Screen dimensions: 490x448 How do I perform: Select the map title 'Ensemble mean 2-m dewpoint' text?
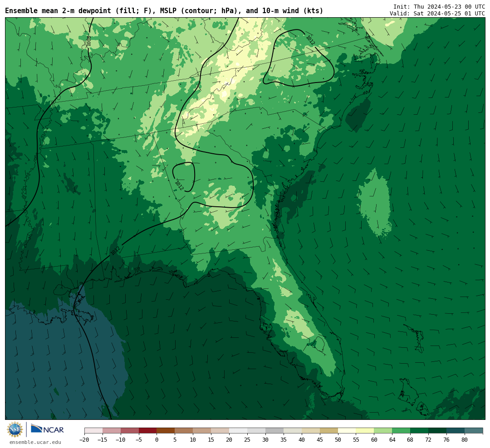[58, 10]
